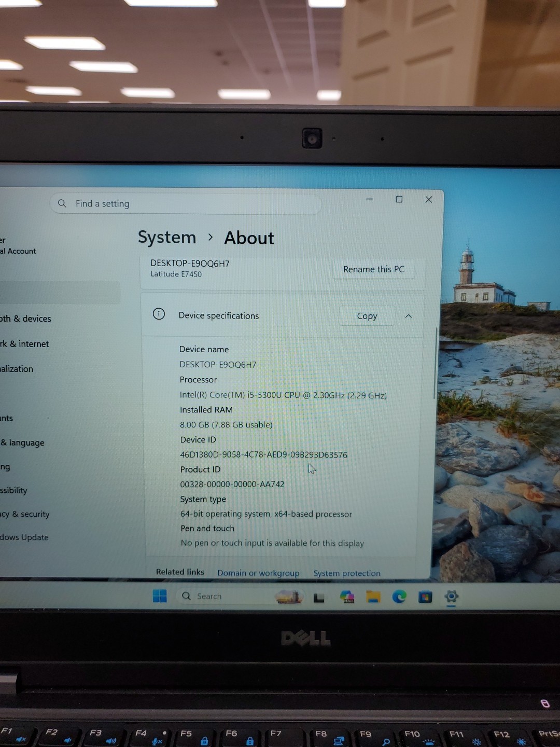Select Network & internet in sidebar
This screenshot has width=560, height=747.
point(24,344)
